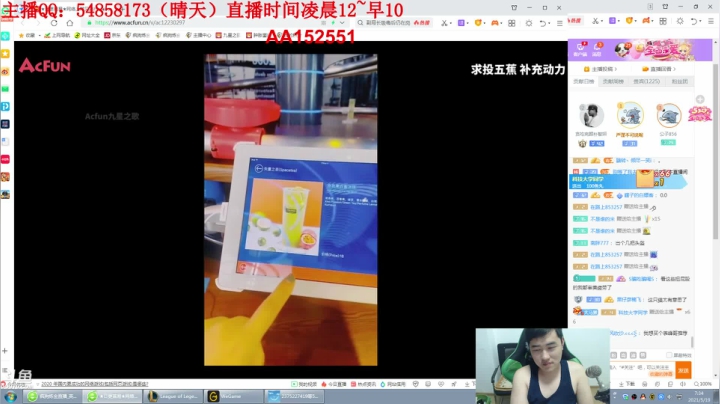Click the red Weibo eye sidebar icon
The height and width of the screenshot is (404, 720).
pyautogui.click(x=6, y=72)
